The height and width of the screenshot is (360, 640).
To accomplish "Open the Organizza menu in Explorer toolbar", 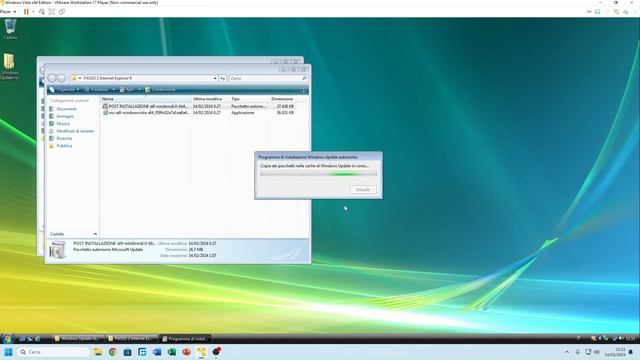I will [64, 90].
